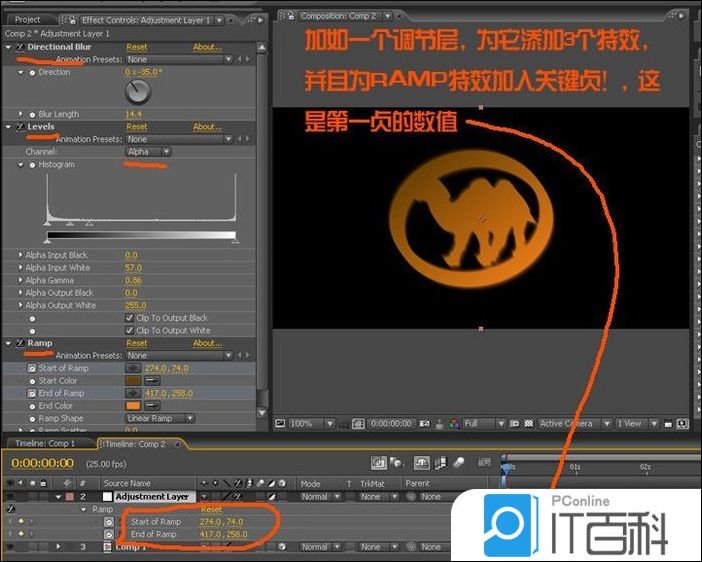Open the Levels Animation Presets dropdown
This screenshot has height=562, width=702.
(x=179, y=139)
